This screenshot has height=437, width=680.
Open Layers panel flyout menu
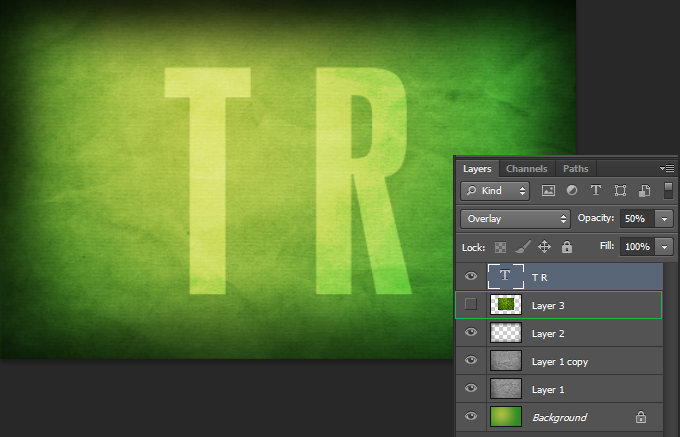pyautogui.click(x=667, y=168)
